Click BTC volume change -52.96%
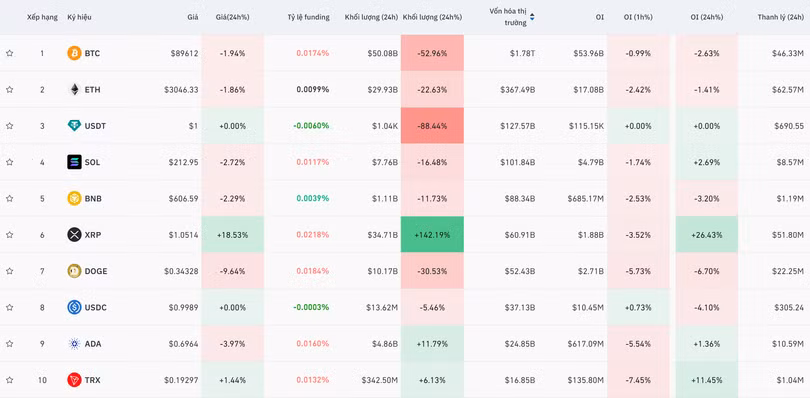Screen dimensions: 810x398 coord(432,53)
